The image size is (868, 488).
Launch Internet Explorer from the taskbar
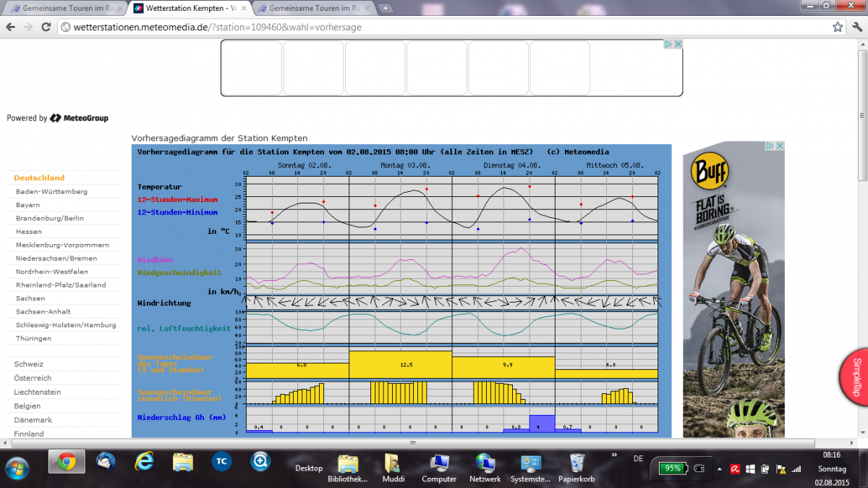[145, 461]
